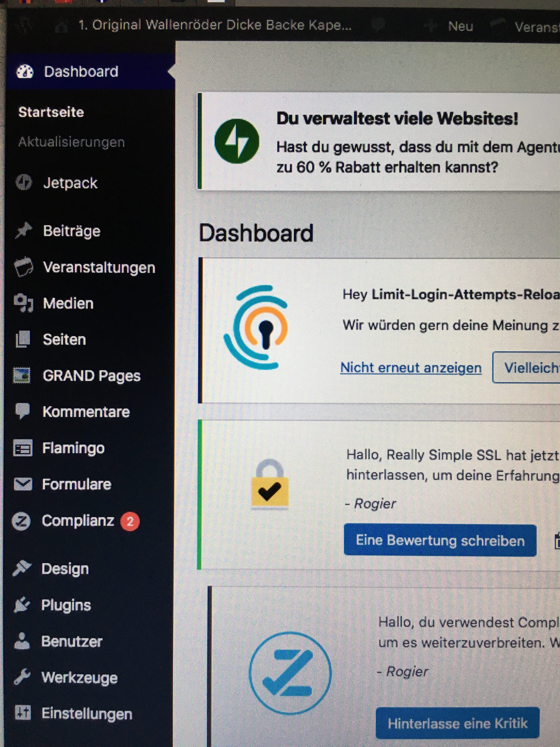Viewport: 560px width, 747px height.
Task: Click the Veranstaltungen calendar icon
Action: 24,267
